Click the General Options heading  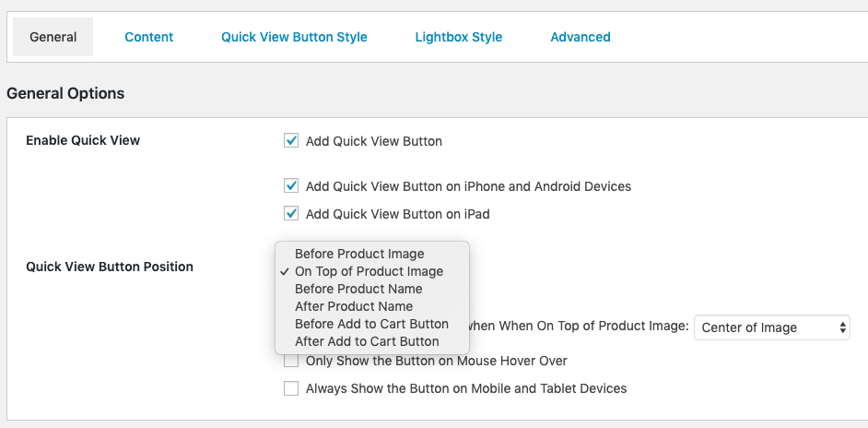(65, 93)
